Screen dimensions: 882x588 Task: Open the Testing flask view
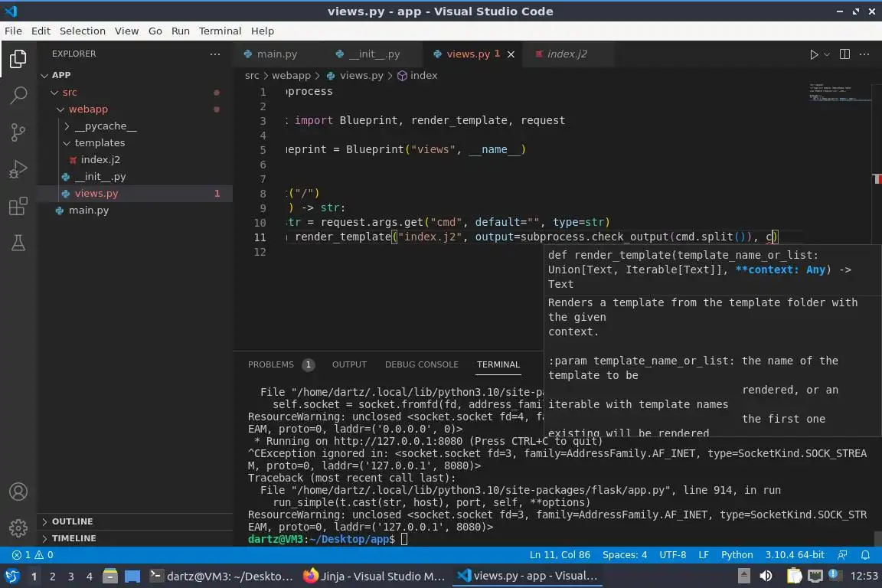pyautogui.click(x=18, y=243)
